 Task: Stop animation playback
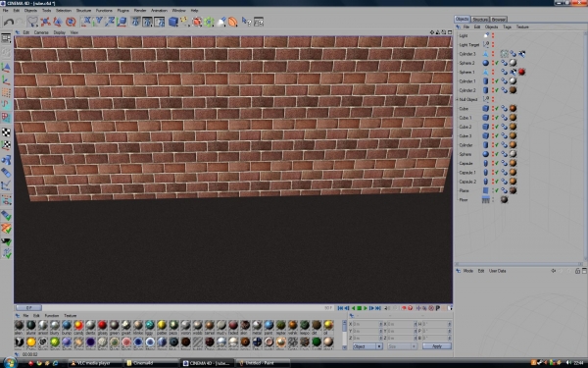[x=360, y=308]
